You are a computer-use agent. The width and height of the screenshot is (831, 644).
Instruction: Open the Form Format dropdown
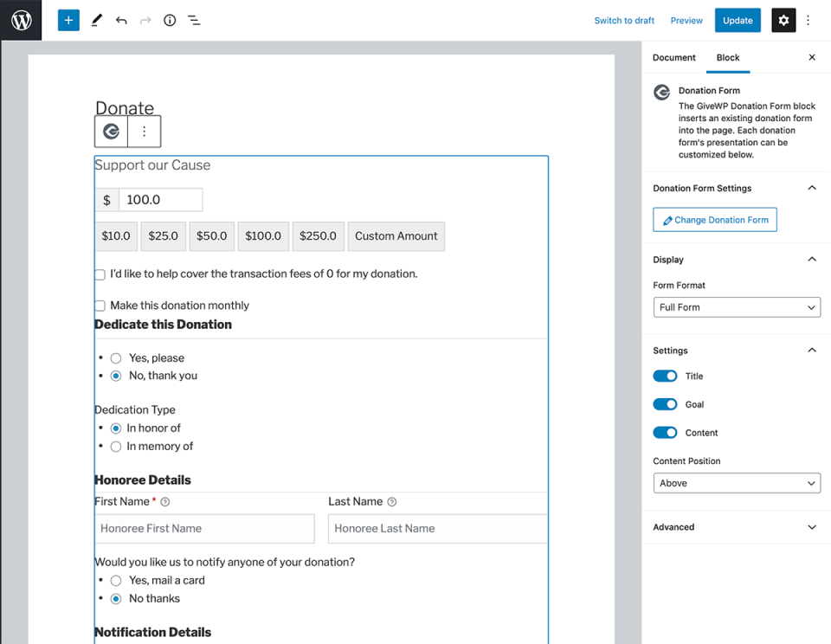(x=737, y=307)
